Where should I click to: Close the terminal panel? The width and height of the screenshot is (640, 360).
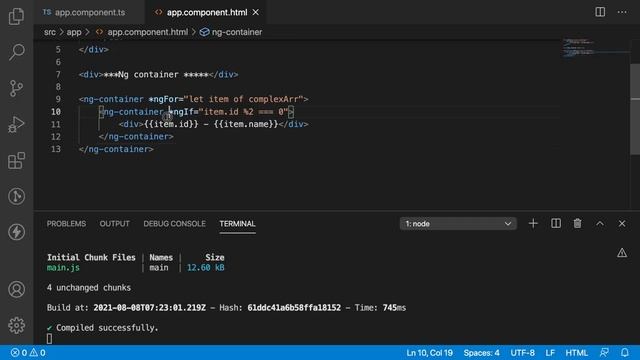[x=622, y=224]
